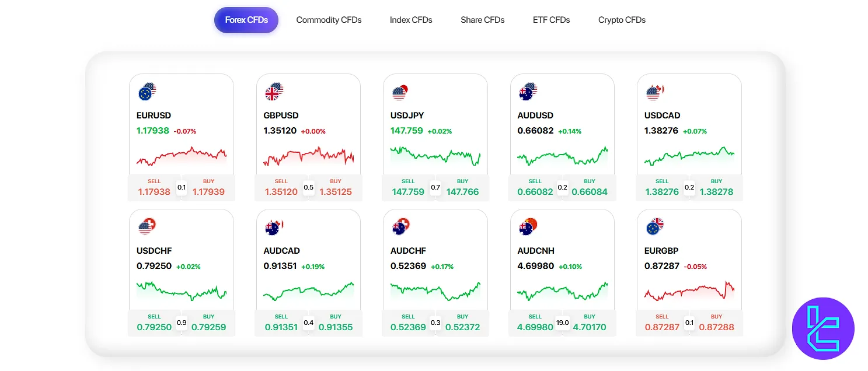Click USDJPY SELL 147.759 button

point(408,188)
